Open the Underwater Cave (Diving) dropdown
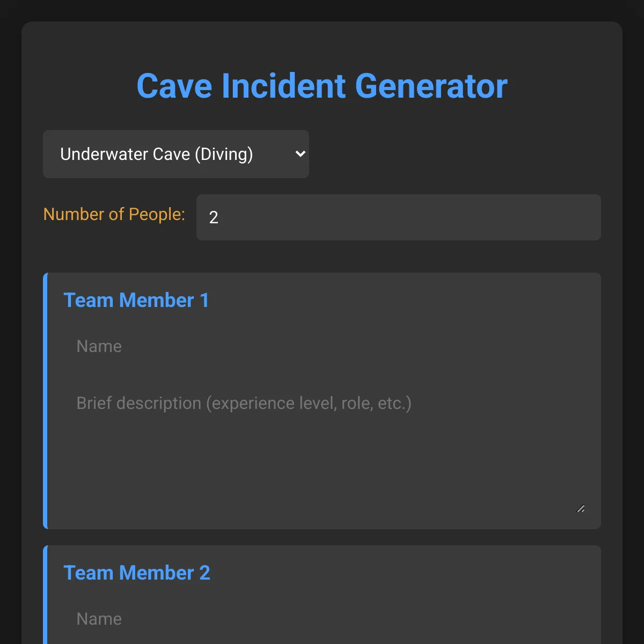 pos(175,154)
